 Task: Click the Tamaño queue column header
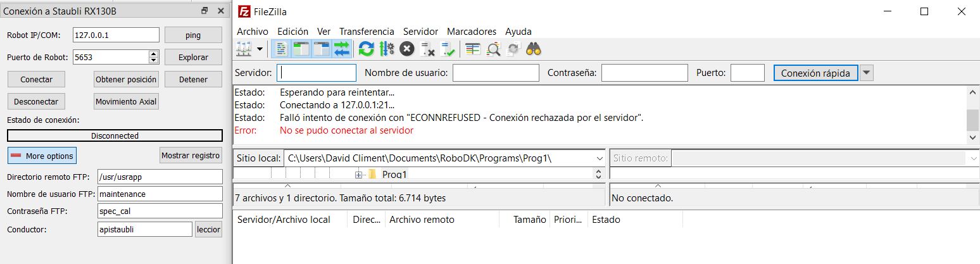pyautogui.click(x=524, y=220)
